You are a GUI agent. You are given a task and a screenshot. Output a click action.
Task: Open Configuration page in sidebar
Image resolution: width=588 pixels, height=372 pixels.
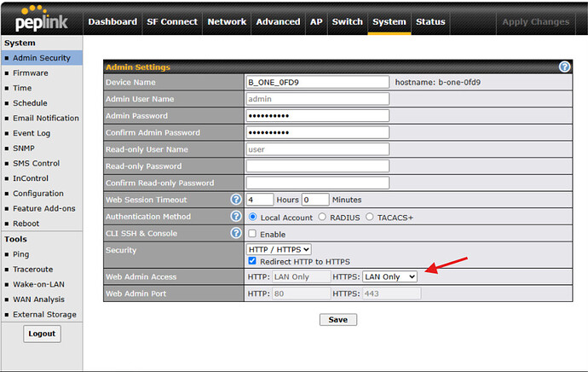point(38,194)
